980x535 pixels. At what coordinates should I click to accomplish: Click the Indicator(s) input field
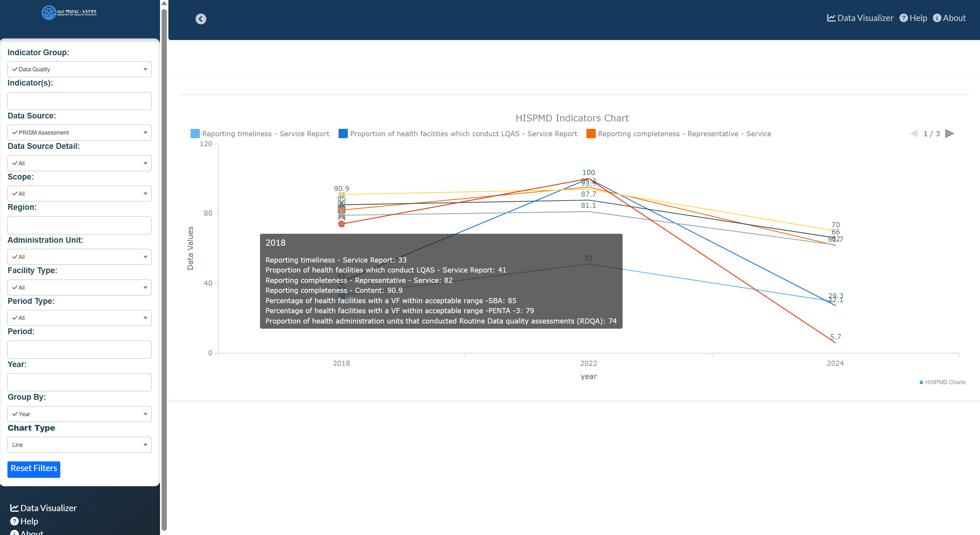coord(79,101)
